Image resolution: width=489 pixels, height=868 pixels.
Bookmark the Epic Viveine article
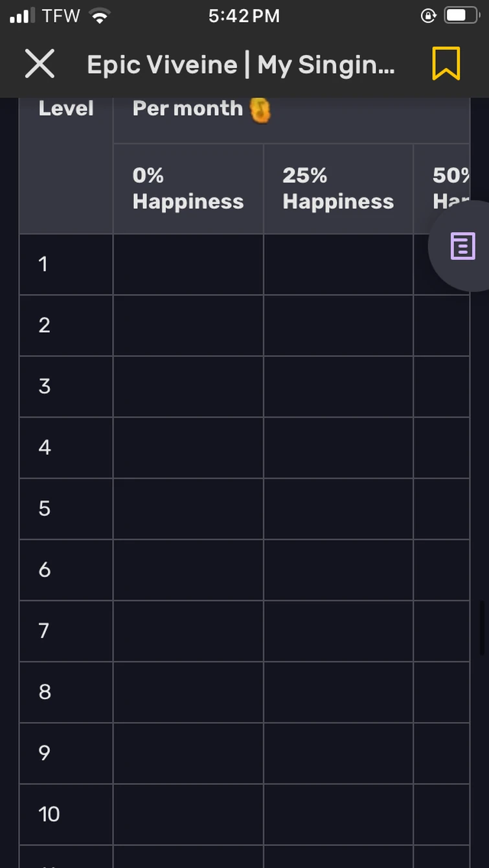tap(444, 63)
